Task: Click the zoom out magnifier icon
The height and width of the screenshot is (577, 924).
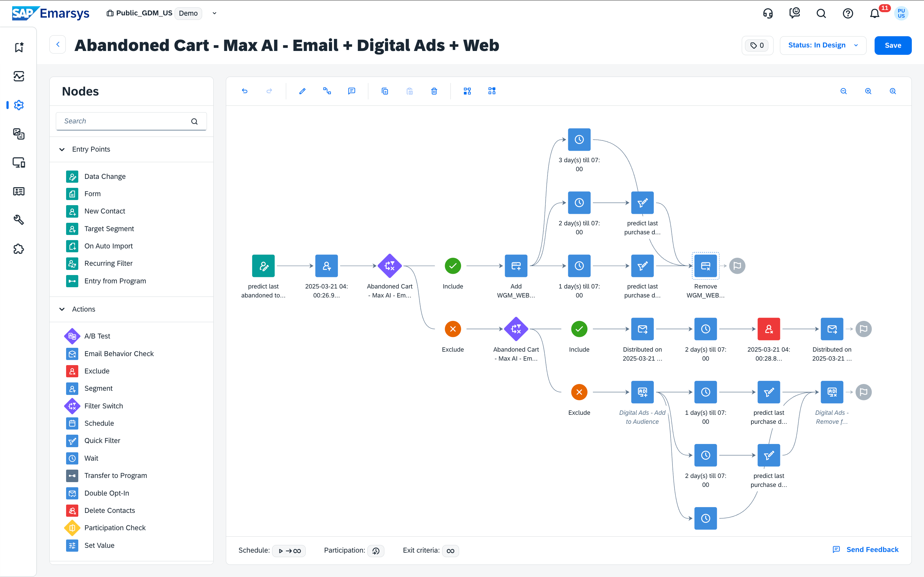Action: (x=843, y=91)
